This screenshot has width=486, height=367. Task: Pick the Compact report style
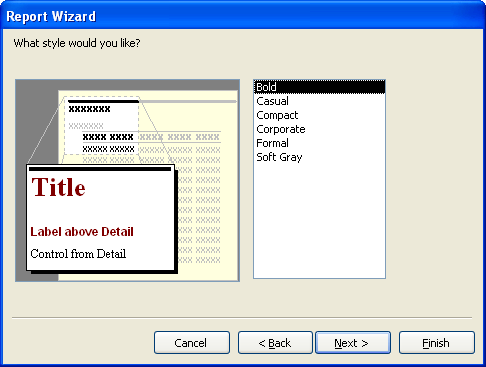[319, 115]
